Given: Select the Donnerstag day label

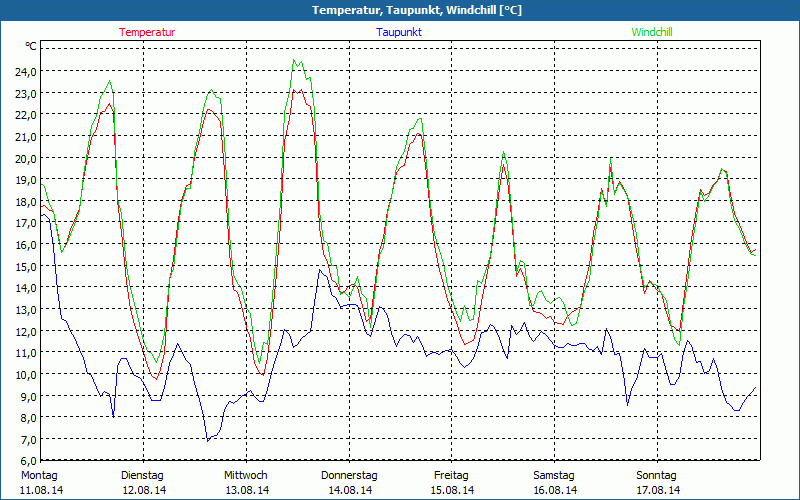Looking at the screenshot, I should tap(349, 475).
